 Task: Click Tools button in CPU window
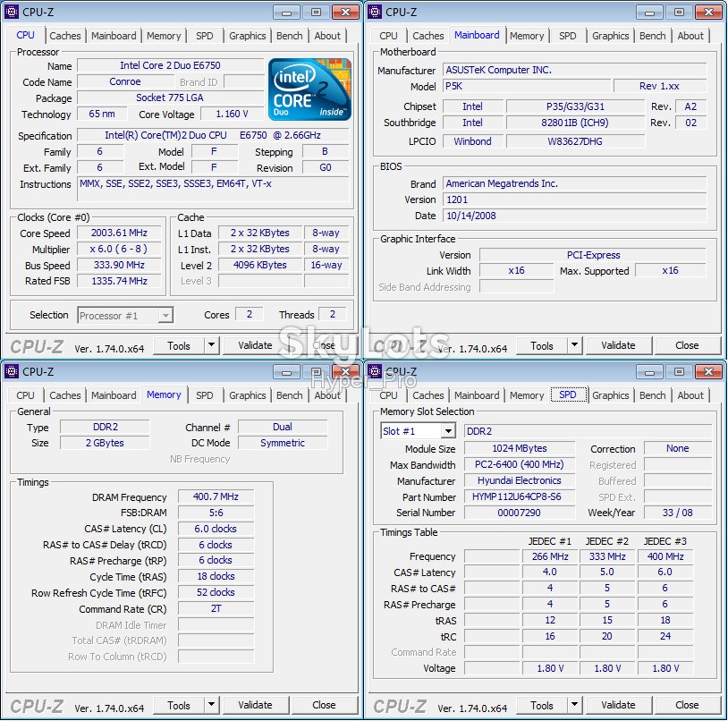(x=179, y=345)
